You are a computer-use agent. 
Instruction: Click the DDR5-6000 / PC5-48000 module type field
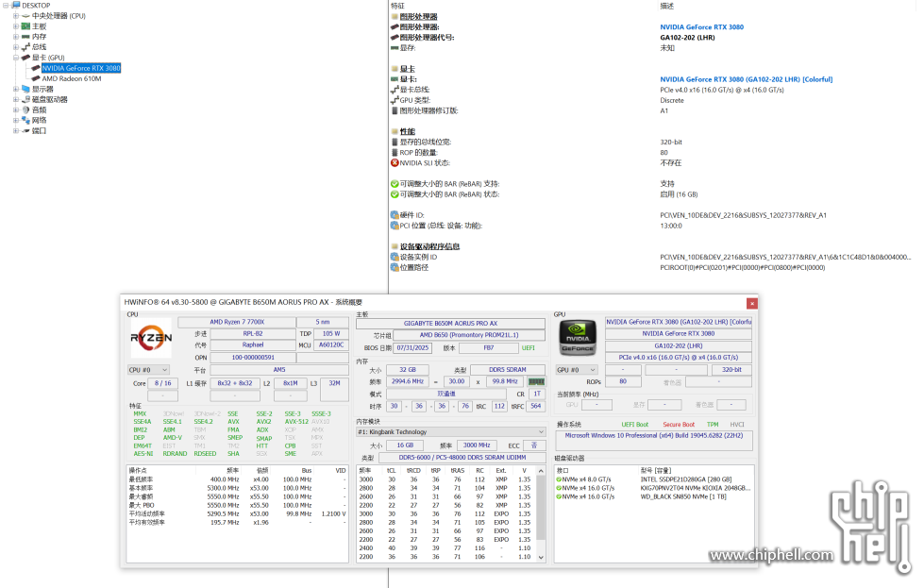tap(462, 458)
